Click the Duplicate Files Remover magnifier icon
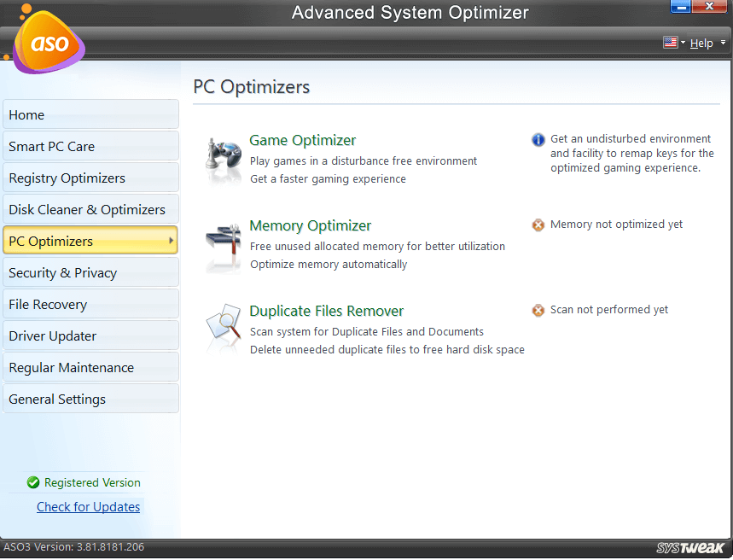Viewport: 733px width, 560px height. click(x=224, y=329)
